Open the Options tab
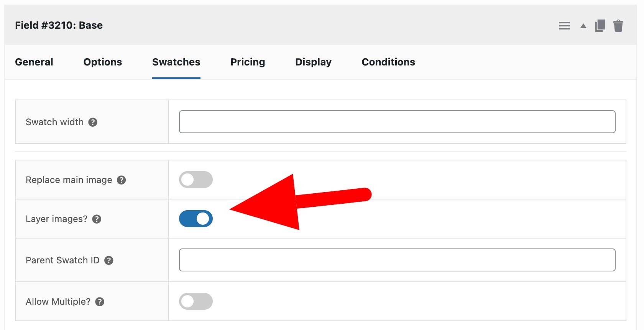The height and width of the screenshot is (330, 644). coord(102,62)
